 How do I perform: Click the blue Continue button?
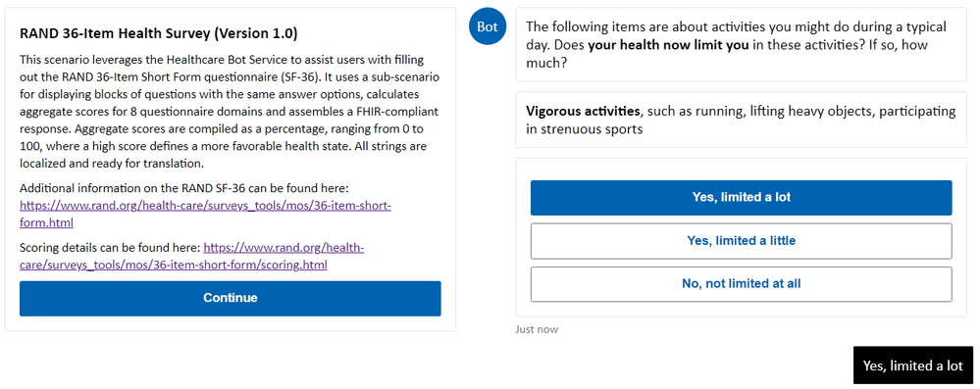(230, 299)
